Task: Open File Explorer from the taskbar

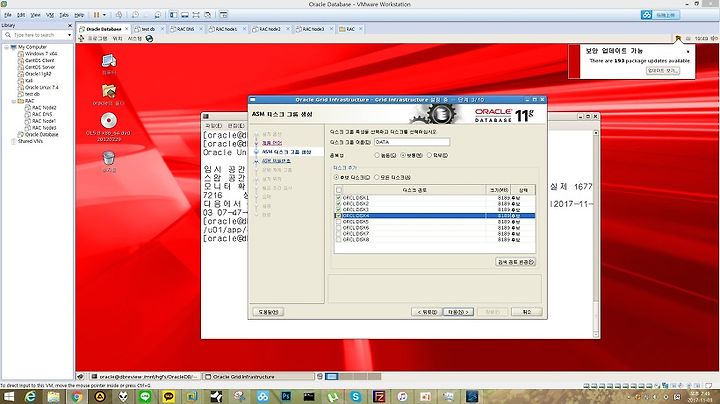Action: pos(53,396)
